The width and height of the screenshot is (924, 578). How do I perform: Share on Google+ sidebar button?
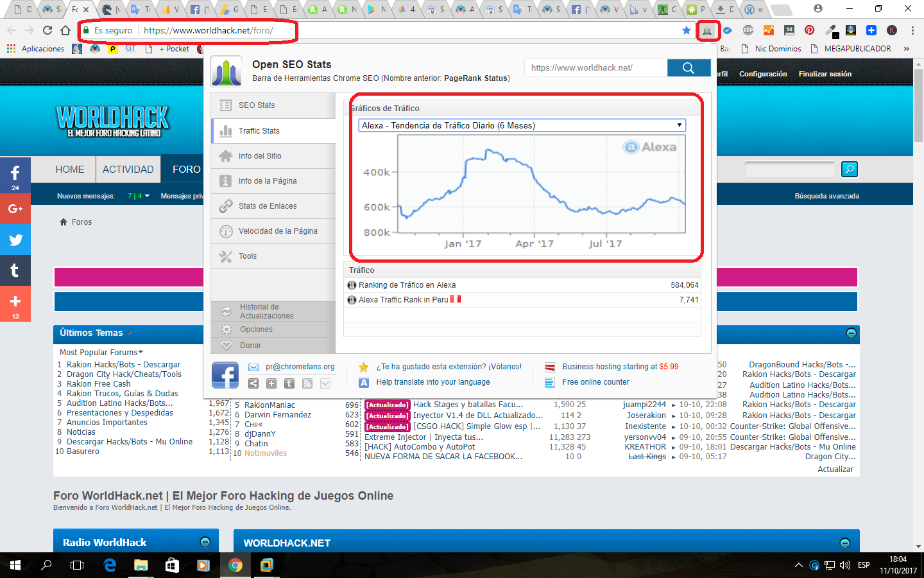pyautogui.click(x=15, y=209)
